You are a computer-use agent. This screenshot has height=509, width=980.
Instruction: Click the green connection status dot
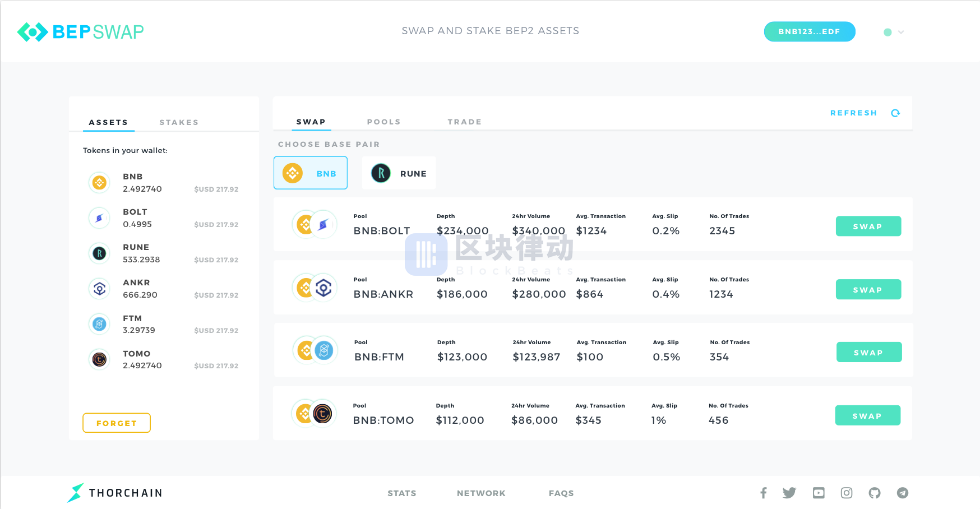[x=887, y=32]
